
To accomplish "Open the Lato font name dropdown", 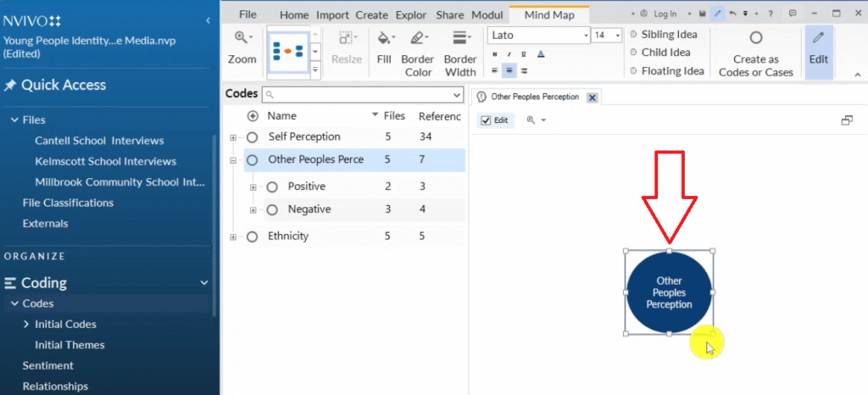I will [585, 36].
